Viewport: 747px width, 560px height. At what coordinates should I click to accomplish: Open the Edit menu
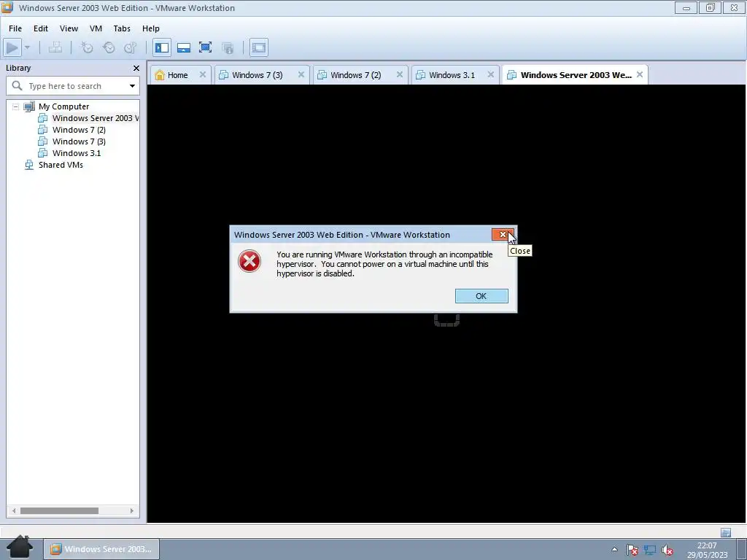pyautogui.click(x=41, y=28)
